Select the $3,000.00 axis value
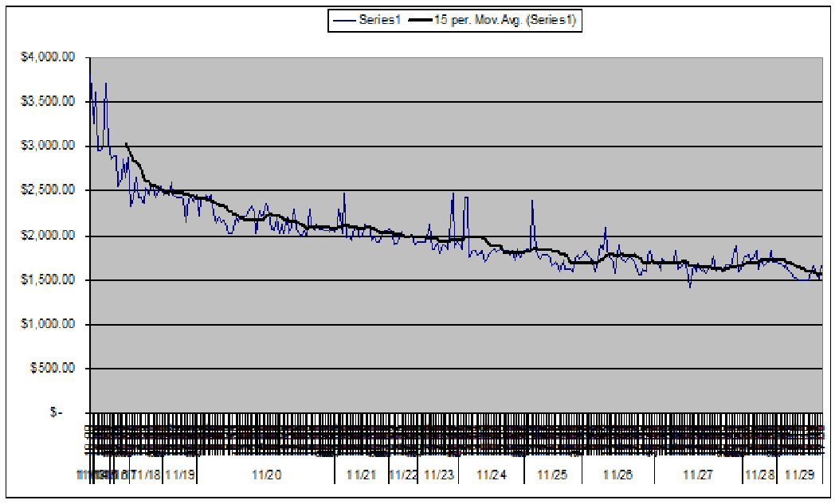The width and height of the screenshot is (839, 504). coord(48,146)
